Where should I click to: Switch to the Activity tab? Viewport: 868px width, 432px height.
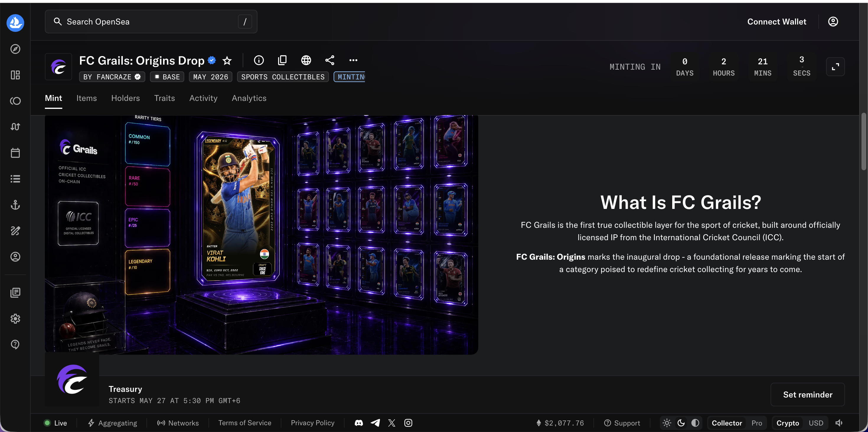click(x=203, y=98)
